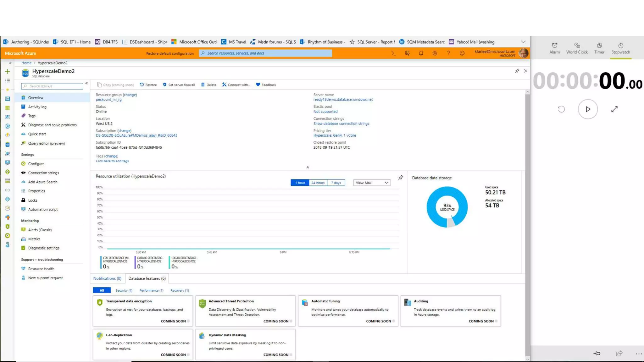Go to Home in the breadcrumb
Screen dimensions: 644x362
click(26, 63)
